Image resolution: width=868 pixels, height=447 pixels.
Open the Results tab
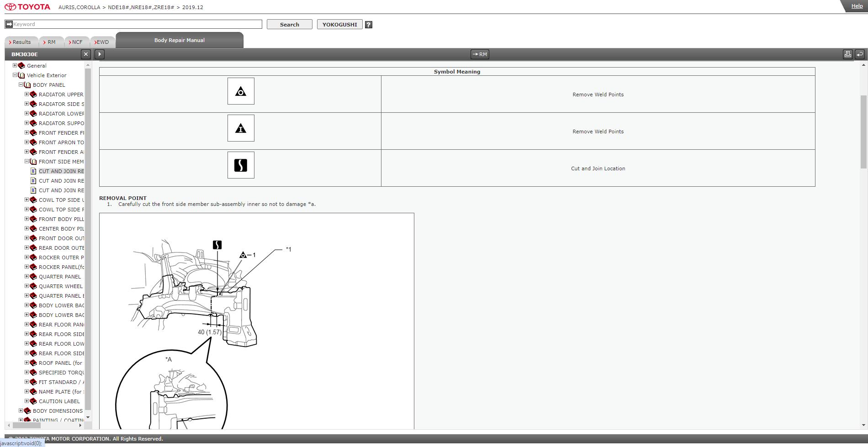(21, 42)
